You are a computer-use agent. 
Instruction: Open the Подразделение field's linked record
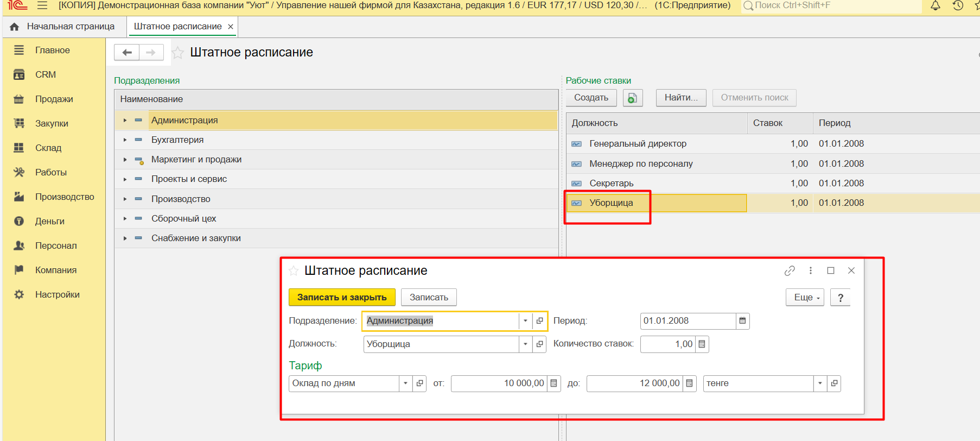click(539, 321)
